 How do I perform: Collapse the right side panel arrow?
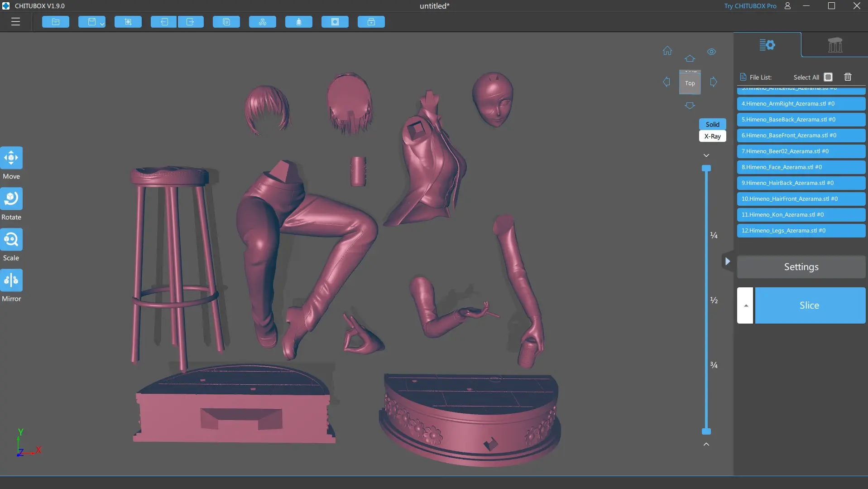(x=727, y=261)
